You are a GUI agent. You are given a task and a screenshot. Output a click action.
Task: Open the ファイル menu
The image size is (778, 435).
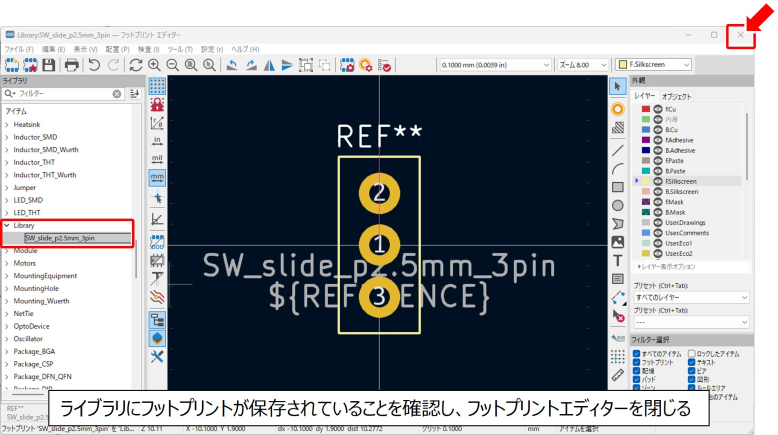pos(19,48)
